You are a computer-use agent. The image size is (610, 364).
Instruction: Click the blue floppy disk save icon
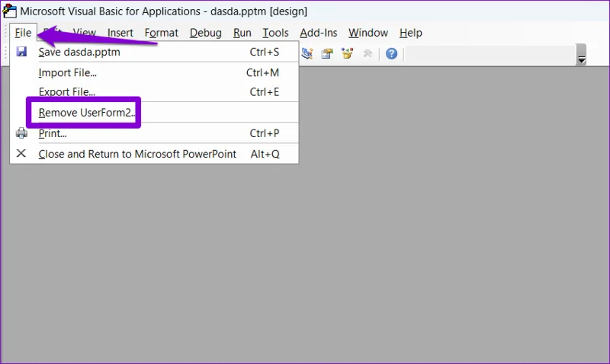tap(21, 52)
